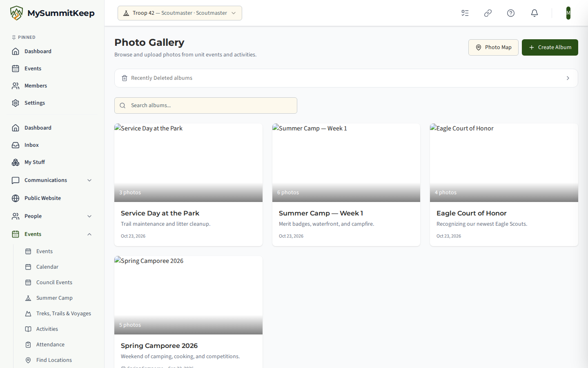The height and width of the screenshot is (368, 588).
Task: Open Eagle Court of Honor album title
Action: [x=471, y=213]
